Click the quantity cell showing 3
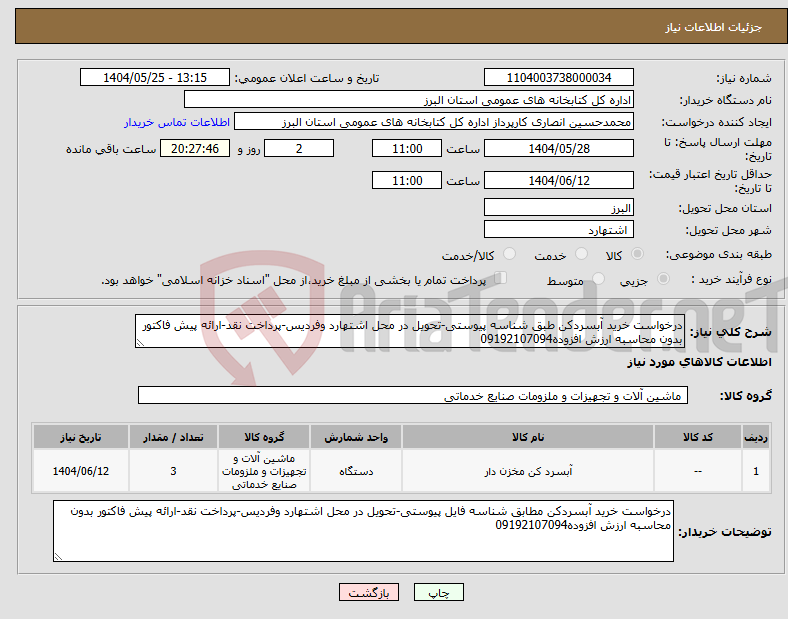The image size is (788, 619). pyautogui.click(x=173, y=471)
